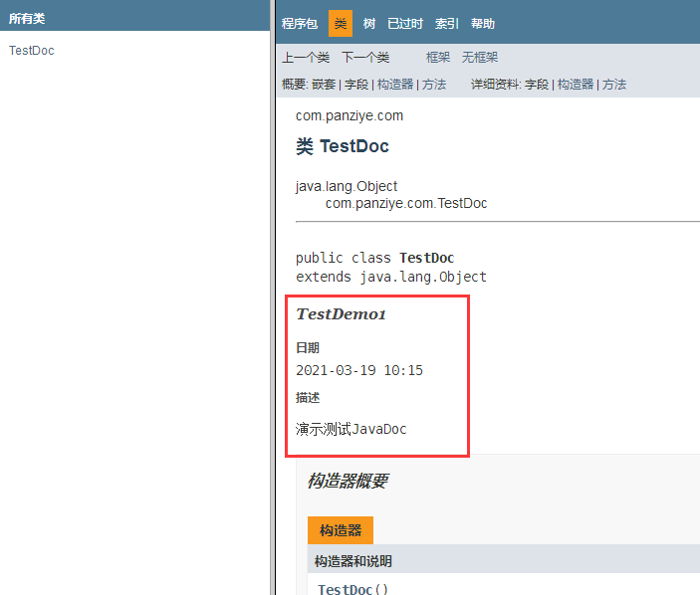Click the 描述 label
Image resolution: width=700 pixels, height=595 pixels.
[308, 397]
